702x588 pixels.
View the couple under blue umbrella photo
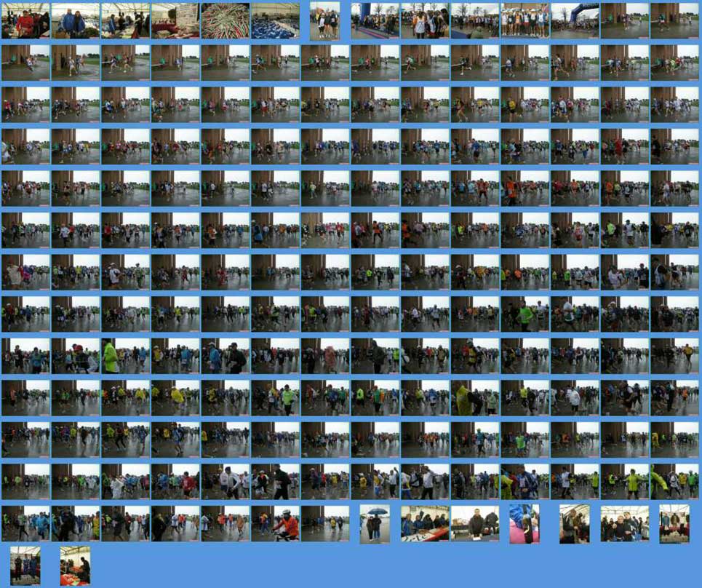coord(375,524)
